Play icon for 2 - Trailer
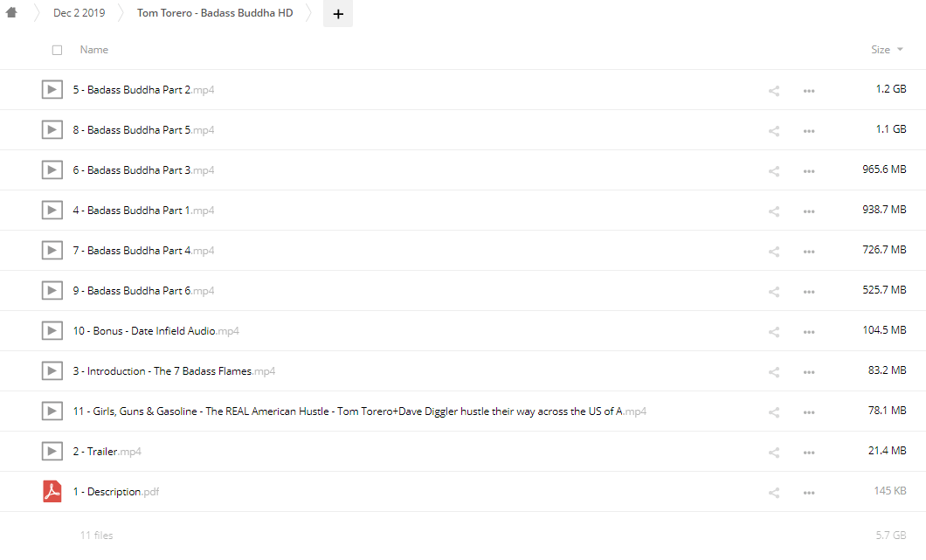The image size is (926, 560). click(x=52, y=452)
